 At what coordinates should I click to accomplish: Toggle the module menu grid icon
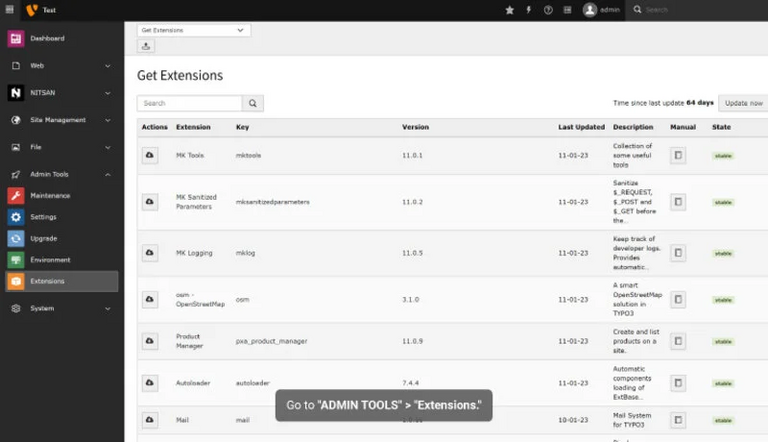[9, 9]
